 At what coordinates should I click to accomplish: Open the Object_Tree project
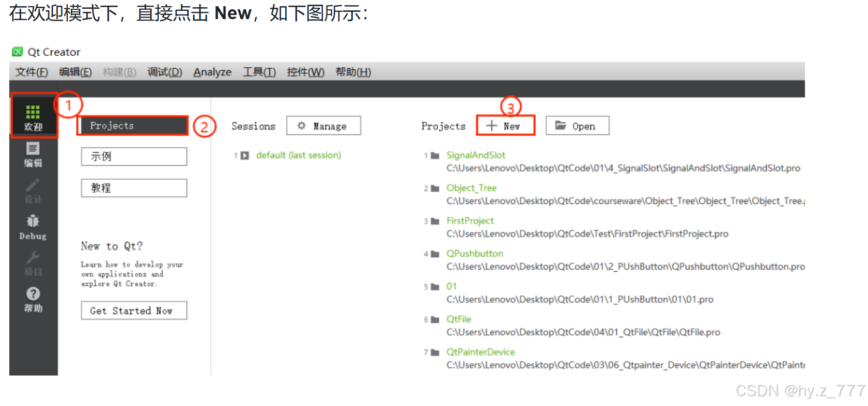[x=471, y=188]
